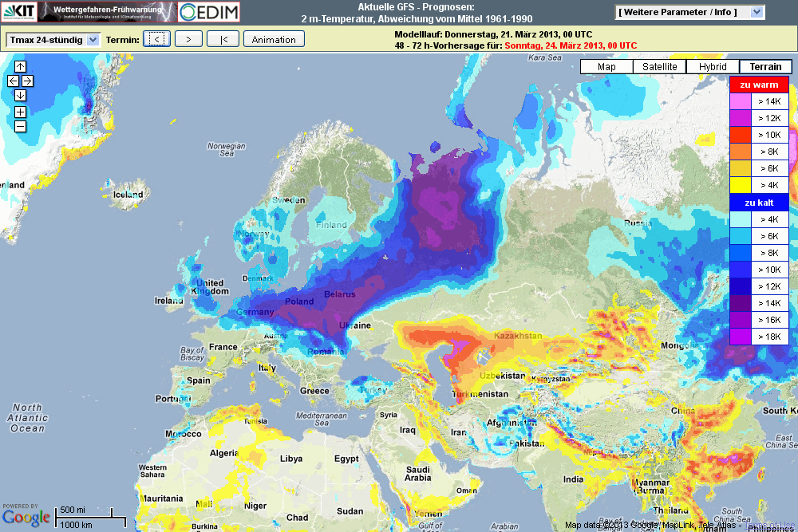Viewport: 798px width, 532px height.
Task: Expand the Weitere Parameter / Info dropdown
Action: [x=690, y=12]
